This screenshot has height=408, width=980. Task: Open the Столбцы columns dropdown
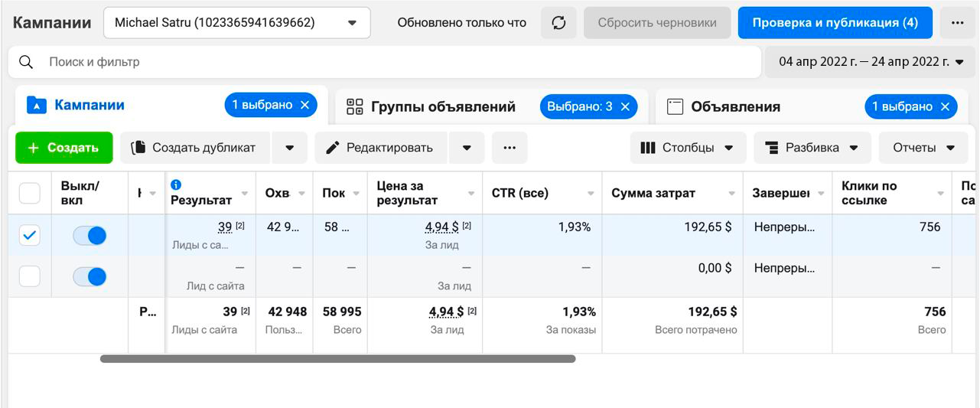[687, 148]
